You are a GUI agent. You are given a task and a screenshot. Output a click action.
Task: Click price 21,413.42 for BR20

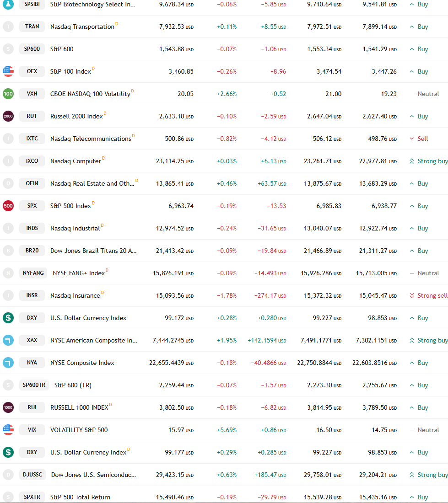pyautogui.click(x=175, y=251)
